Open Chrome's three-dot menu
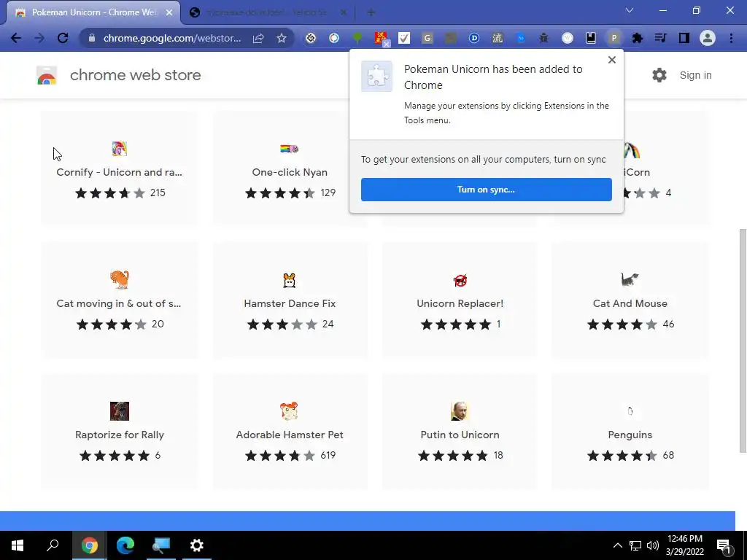This screenshot has height=560, width=747. (731, 38)
